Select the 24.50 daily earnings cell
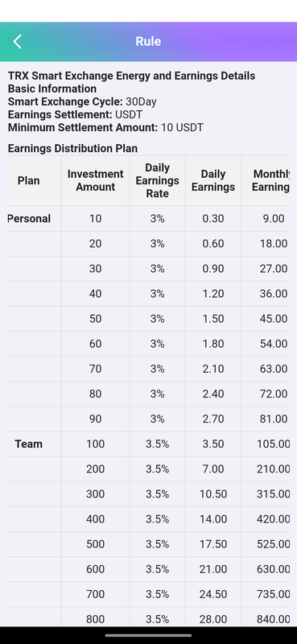 point(213,594)
